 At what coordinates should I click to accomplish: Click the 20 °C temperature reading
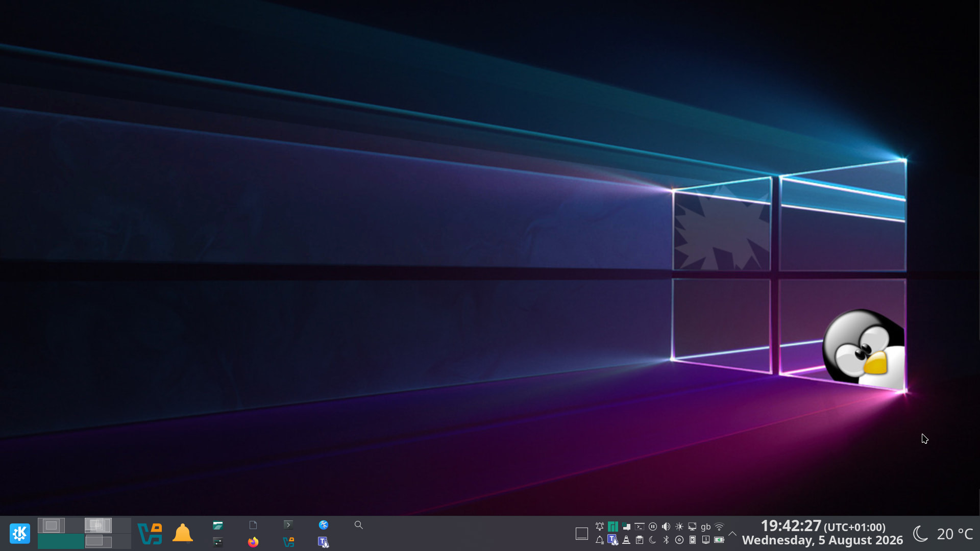click(955, 534)
